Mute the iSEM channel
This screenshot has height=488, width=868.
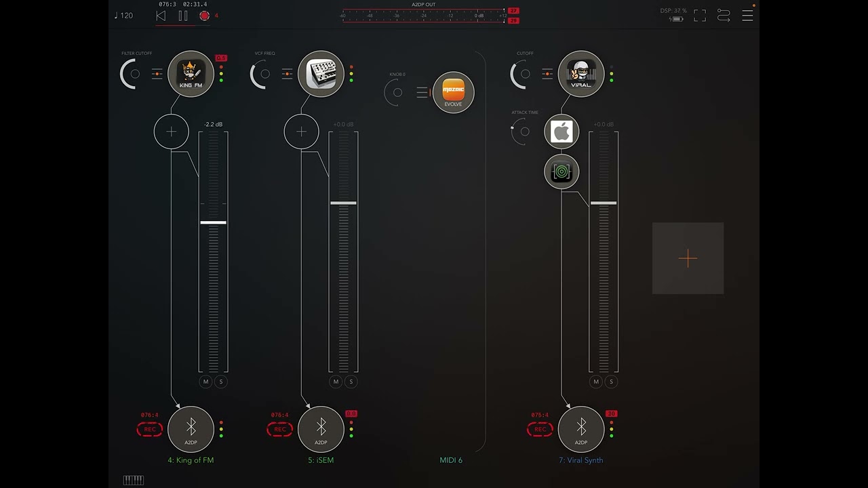point(336,382)
